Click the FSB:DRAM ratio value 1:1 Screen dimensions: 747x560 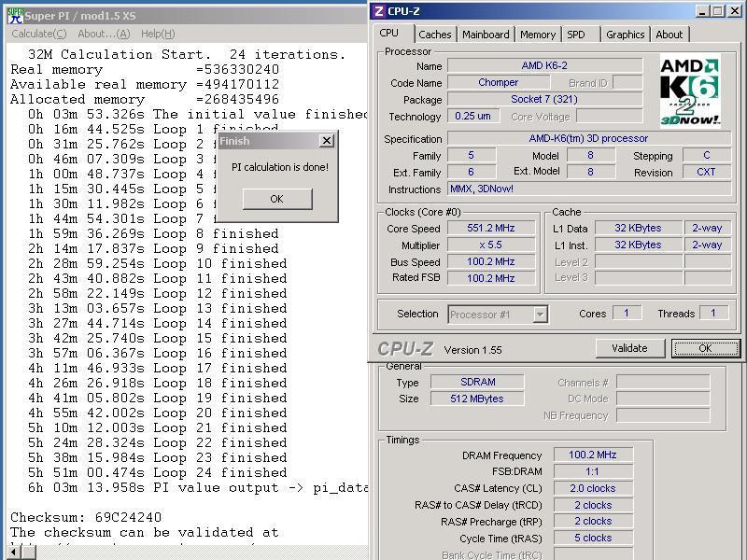(x=593, y=471)
